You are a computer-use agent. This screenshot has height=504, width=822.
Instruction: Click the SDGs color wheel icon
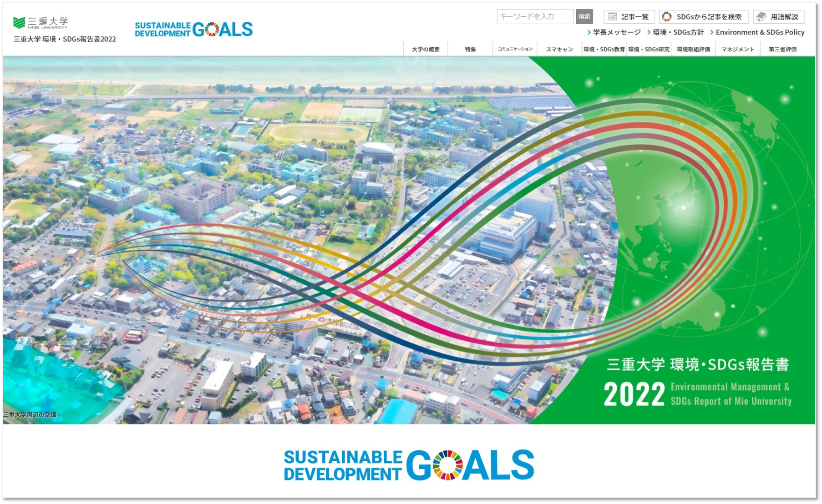click(667, 17)
